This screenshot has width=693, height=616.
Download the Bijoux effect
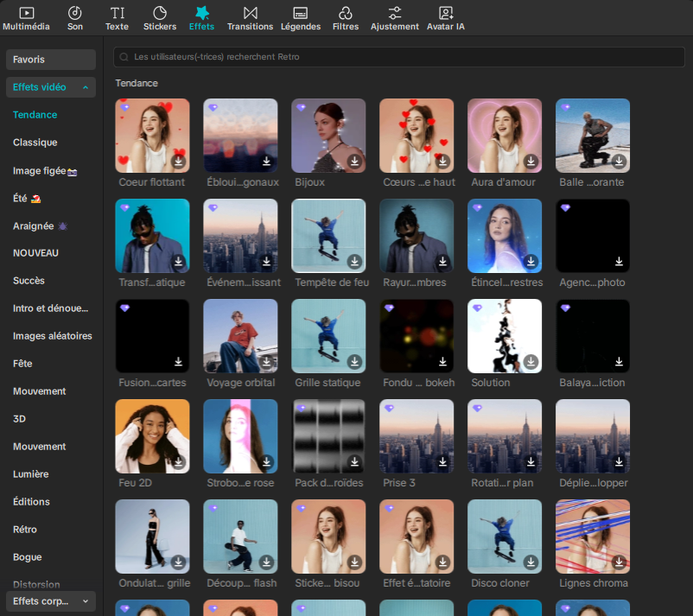coord(354,162)
